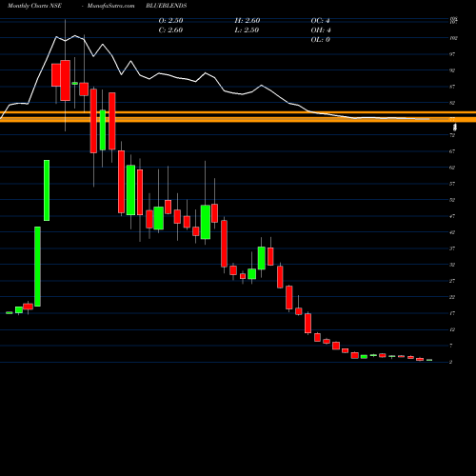Click the price axis label '87'
The width and height of the screenshot is (476, 476).
(452, 87)
